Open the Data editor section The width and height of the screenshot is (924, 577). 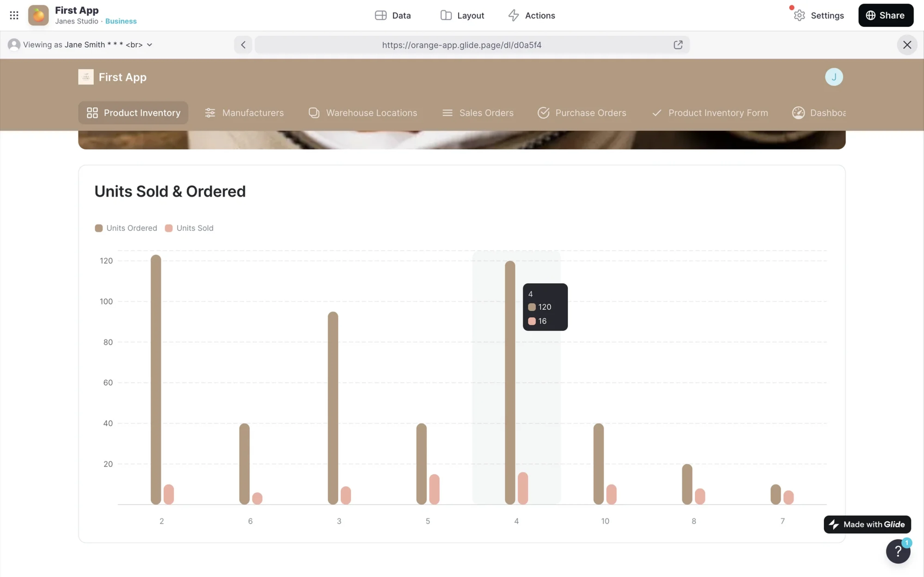click(393, 15)
